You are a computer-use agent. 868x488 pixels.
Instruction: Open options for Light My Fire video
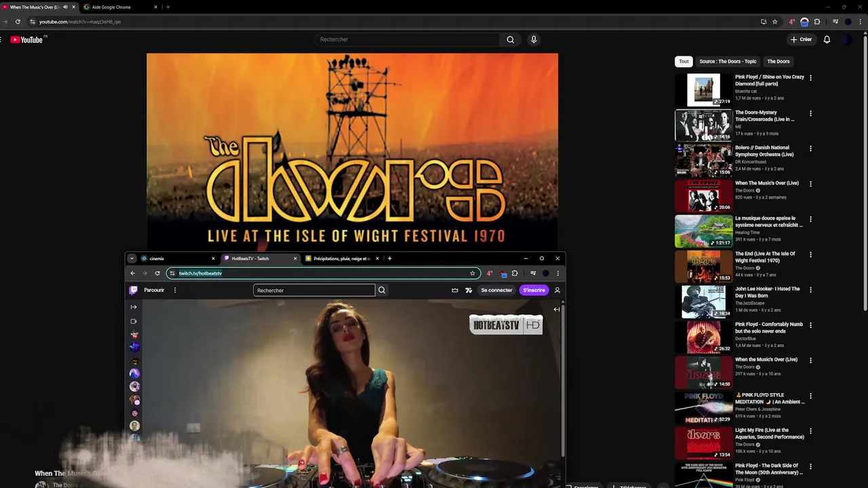click(810, 430)
